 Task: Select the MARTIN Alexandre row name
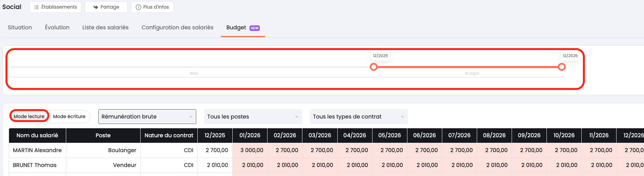37,150
